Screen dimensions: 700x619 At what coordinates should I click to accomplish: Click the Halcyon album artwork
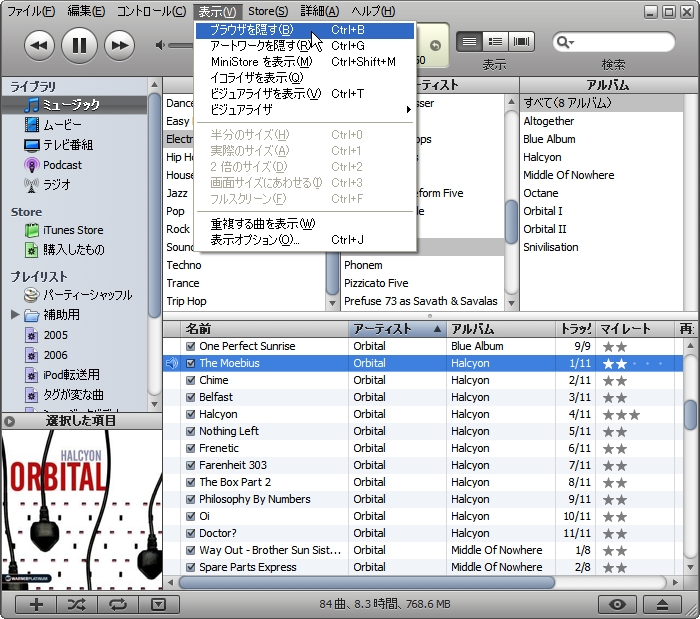coord(82,510)
